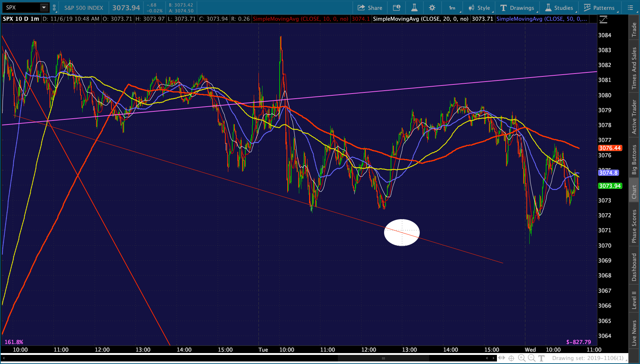Click the blue 3074.8 price bubble
Screen dimensions: 640x364
click(608, 173)
